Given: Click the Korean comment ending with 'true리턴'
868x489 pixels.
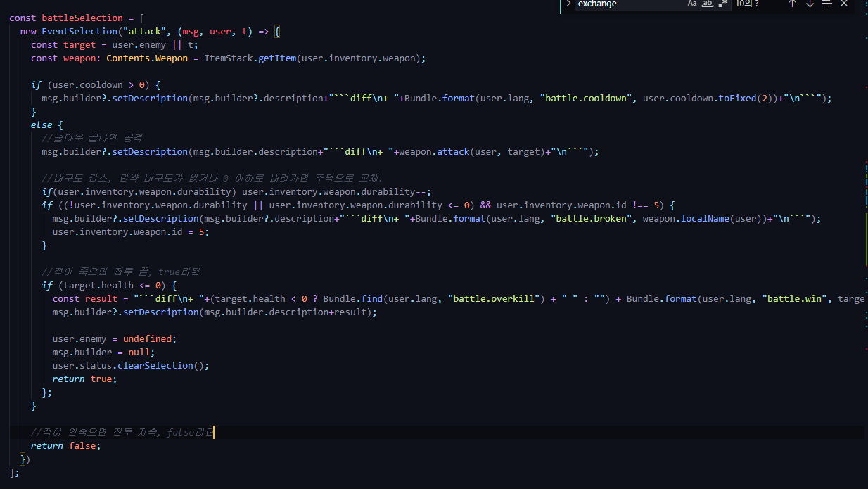Looking at the screenshot, I should (122, 272).
